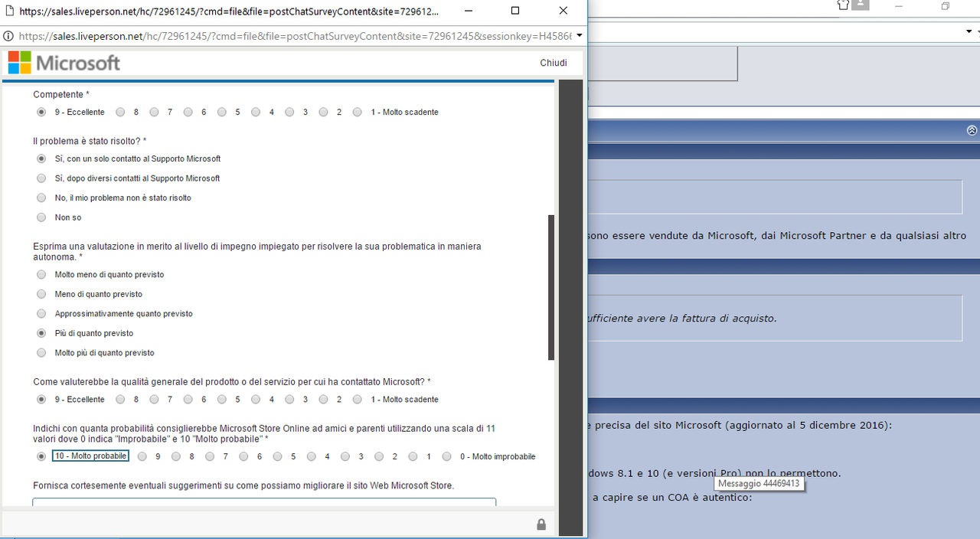Image resolution: width=980 pixels, height=539 pixels.
Task: Click the survey vertical scrollbar thumb
Action: (x=551, y=287)
